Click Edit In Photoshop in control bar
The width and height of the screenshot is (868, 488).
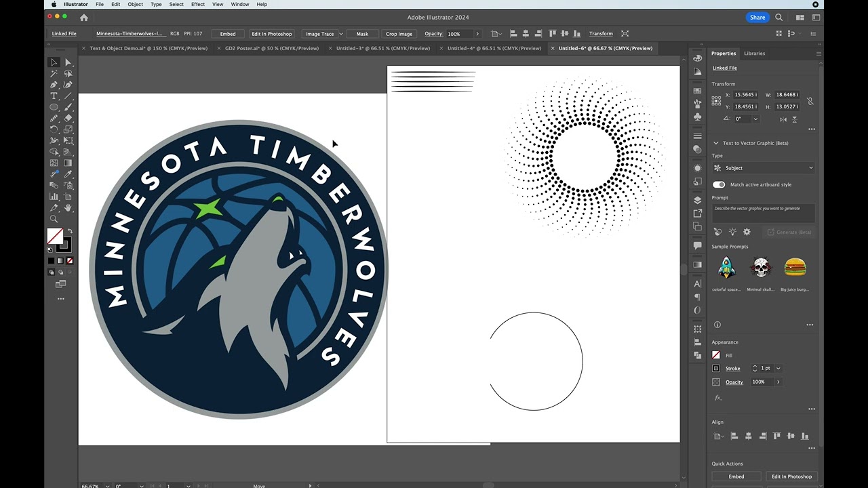[x=271, y=34]
